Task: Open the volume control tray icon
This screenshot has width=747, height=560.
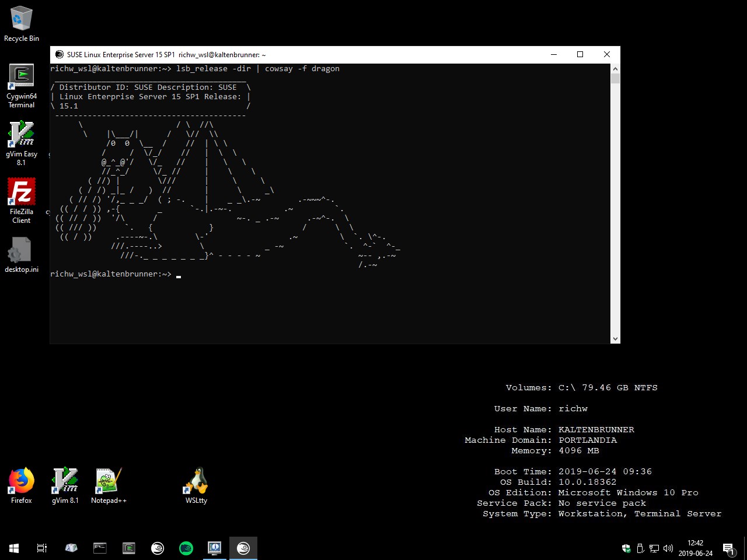Action: tap(668, 548)
